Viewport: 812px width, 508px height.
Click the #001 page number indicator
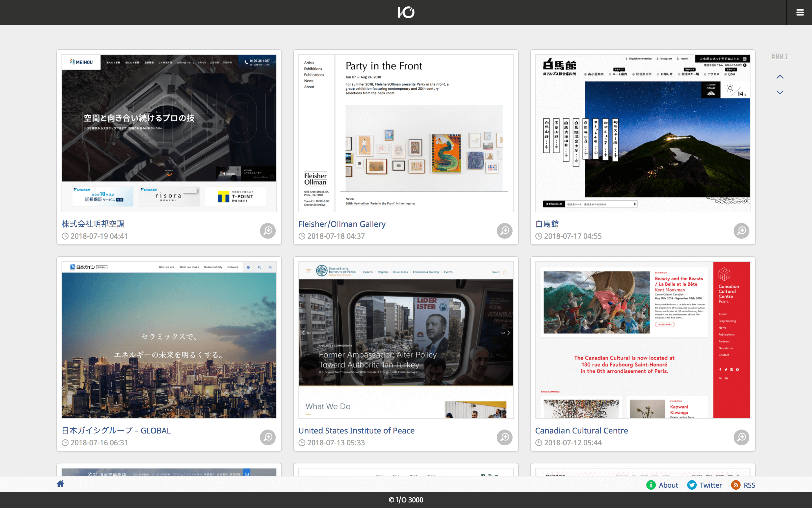pyautogui.click(x=780, y=56)
